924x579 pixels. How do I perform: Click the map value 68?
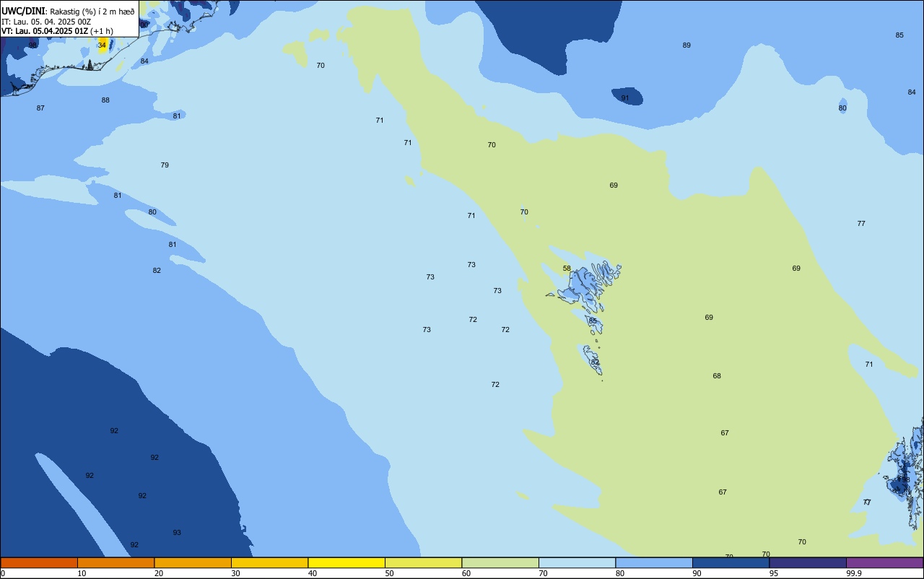click(x=717, y=376)
